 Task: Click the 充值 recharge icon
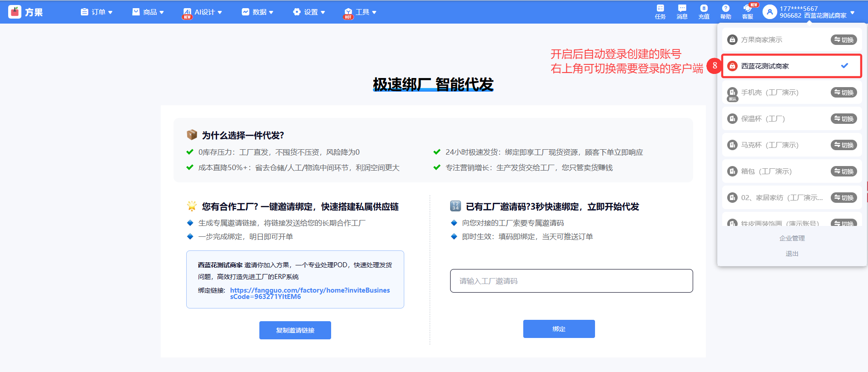(x=704, y=12)
